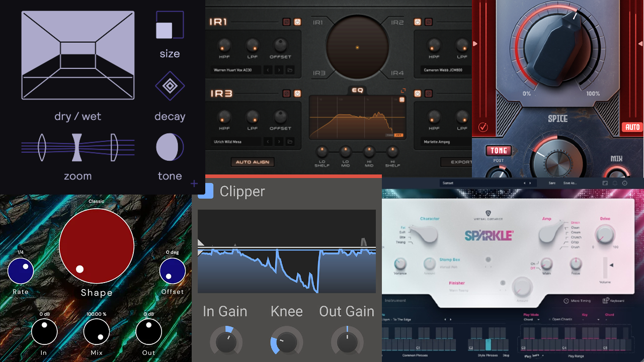Invert phase on IR4
The image size is (644, 362).
(428, 94)
